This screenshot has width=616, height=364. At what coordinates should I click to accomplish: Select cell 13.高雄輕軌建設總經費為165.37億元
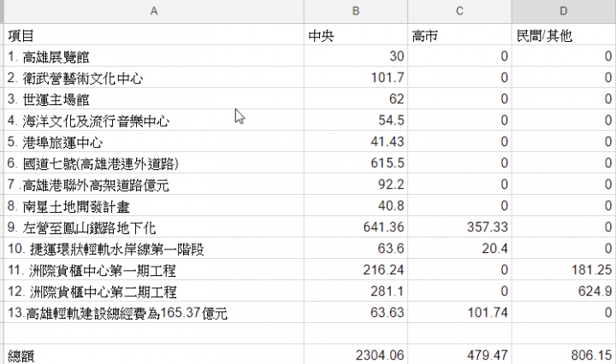point(154,313)
